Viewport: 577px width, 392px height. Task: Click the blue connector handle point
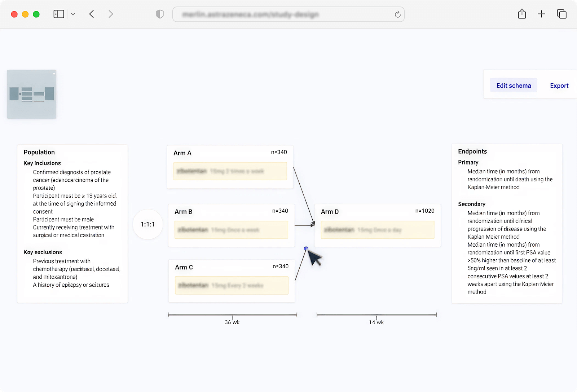[306, 248]
